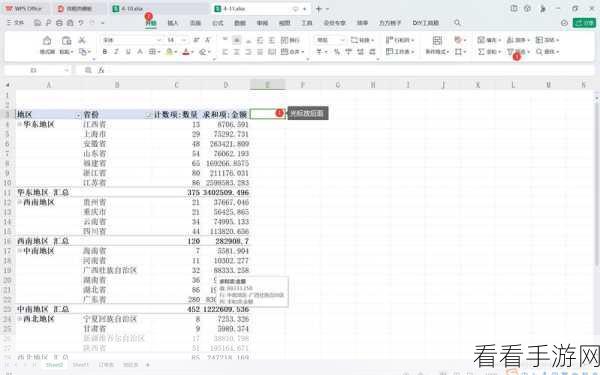Toggle wrap text (换行)

(290, 40)
